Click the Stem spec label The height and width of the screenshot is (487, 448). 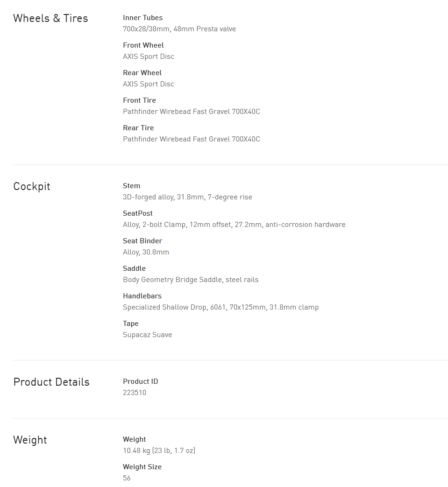point(132,186)
